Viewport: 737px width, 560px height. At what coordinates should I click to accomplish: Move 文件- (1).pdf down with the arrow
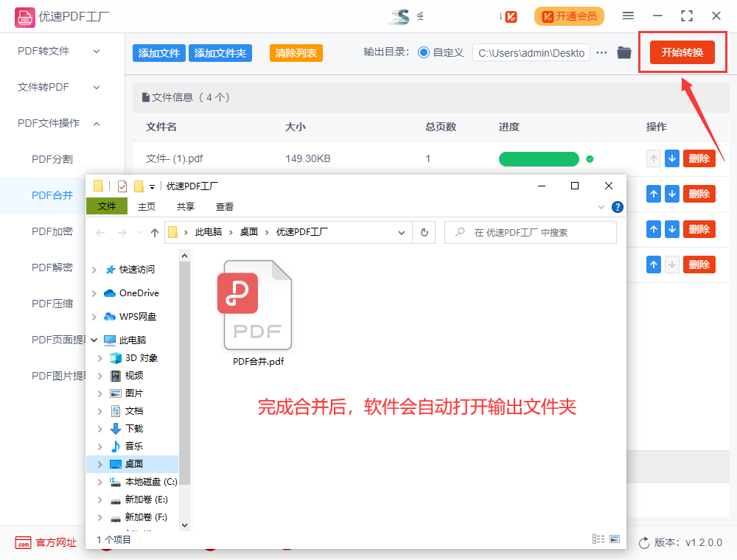(x=672, y=159)
